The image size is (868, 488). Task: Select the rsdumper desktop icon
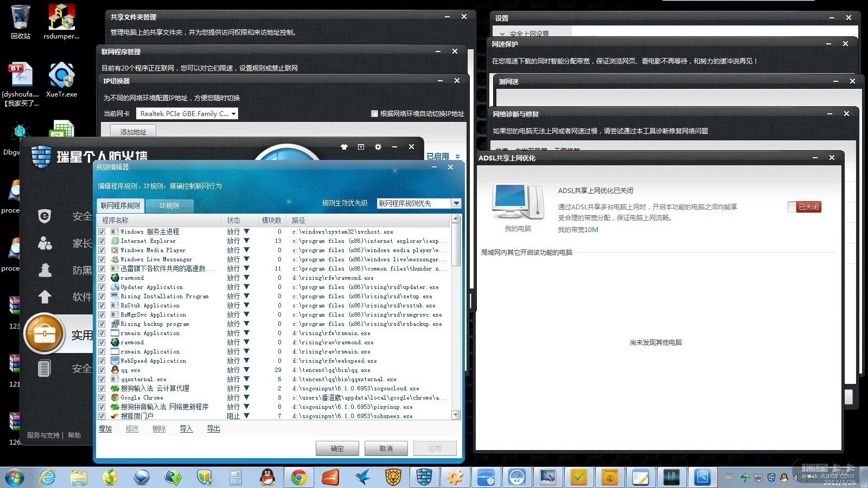(x=61, y=22)
